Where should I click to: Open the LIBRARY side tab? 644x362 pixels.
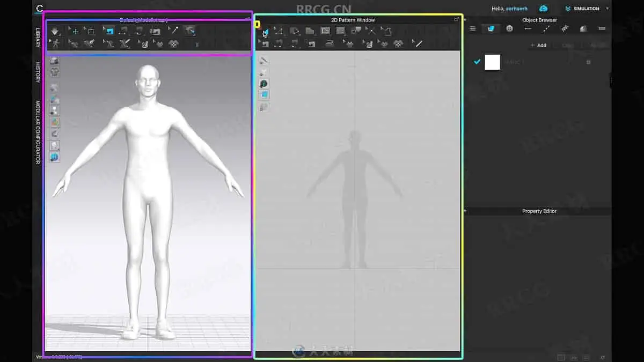pyautogui.click(x=38, y=38)
